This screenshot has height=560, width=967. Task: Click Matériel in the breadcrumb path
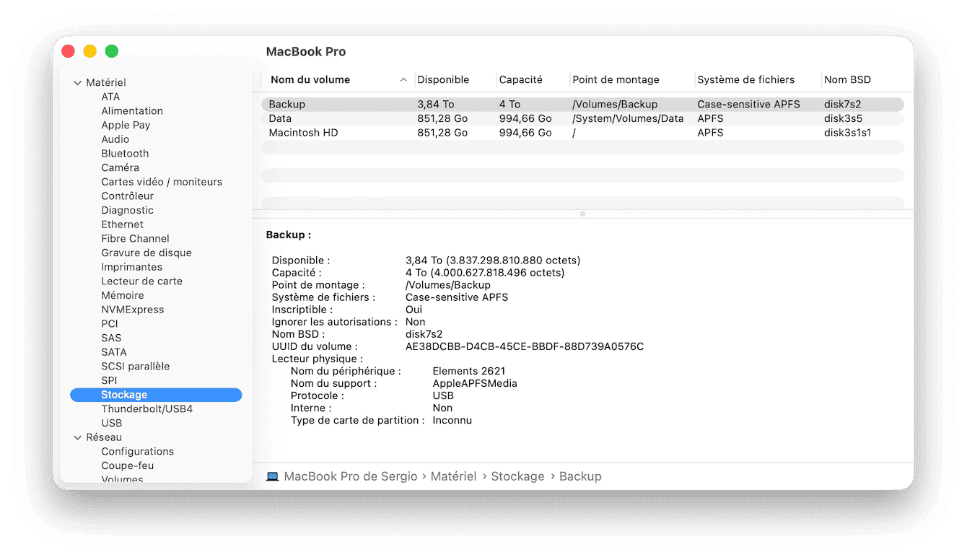[x=454, y=476]
